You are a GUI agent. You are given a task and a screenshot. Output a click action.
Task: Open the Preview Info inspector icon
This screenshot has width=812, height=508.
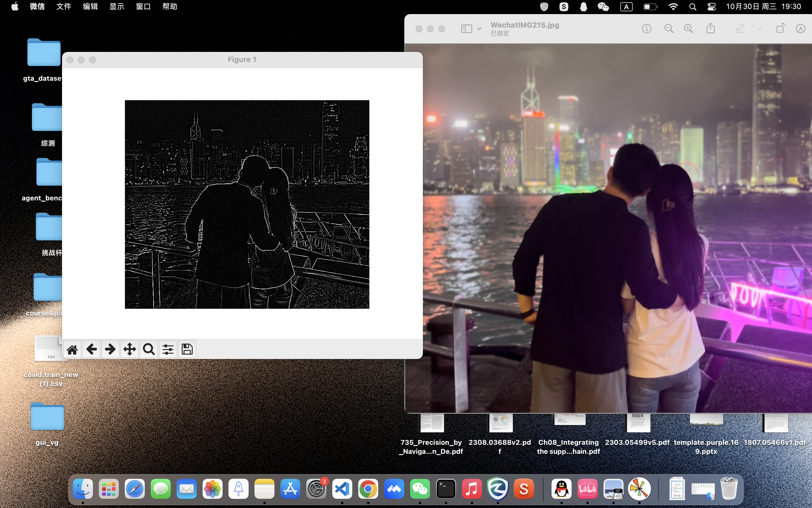click(x=646, y=29)
